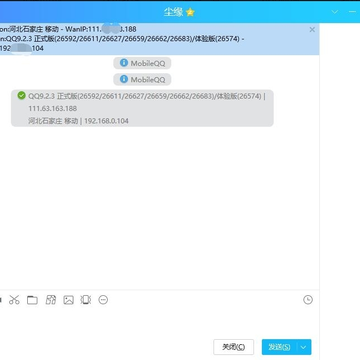
Task: Click banner line with 体验版(26574)
Action: click(122, 39)
